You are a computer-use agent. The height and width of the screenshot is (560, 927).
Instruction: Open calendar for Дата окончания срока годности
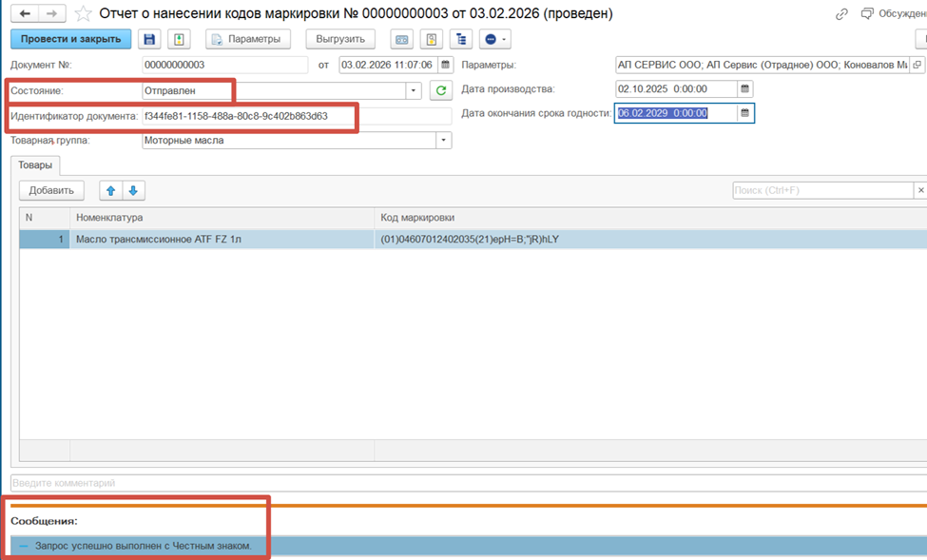(745, 113)
